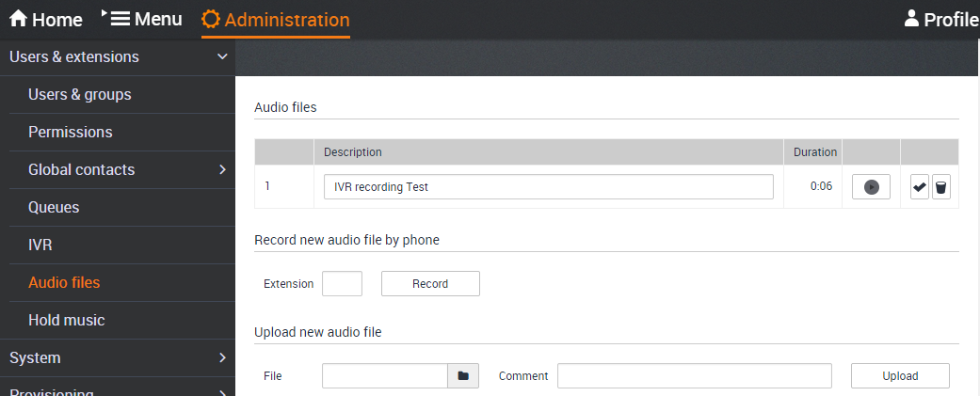The image size is (980, 396).
Task: Click the Record button
Action: click(x=430, y=283)
